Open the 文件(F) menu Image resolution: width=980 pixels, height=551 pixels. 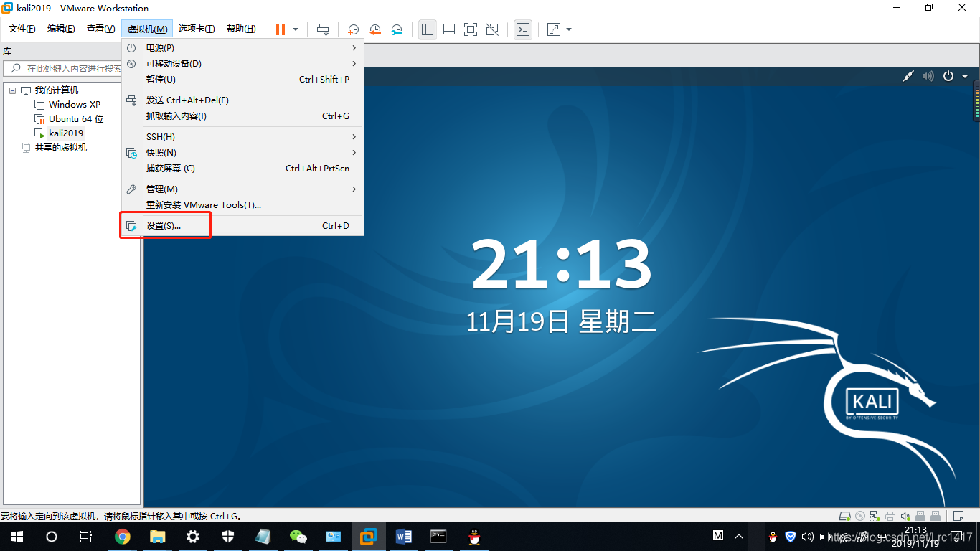[x=22, y=29]
